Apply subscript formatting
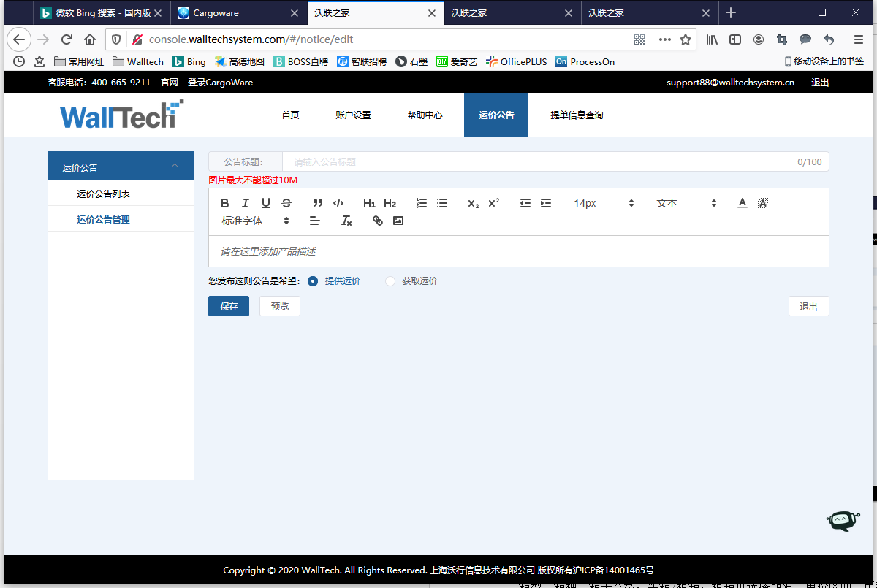Screen dimensions: 877x588 pyautogui.click(x=474, y=203)
